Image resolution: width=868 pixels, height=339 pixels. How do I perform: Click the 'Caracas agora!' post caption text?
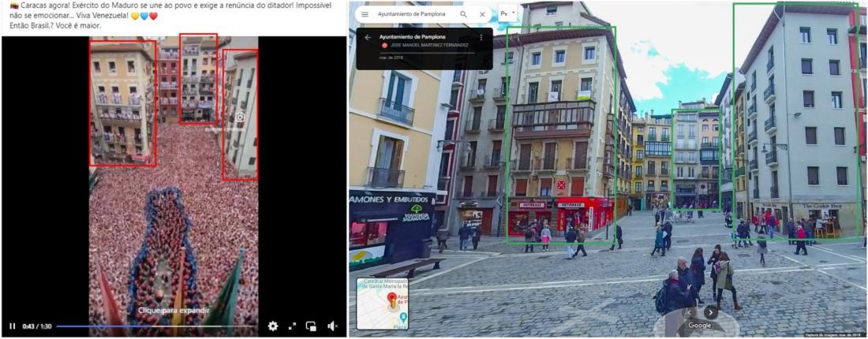[x=171, y=10]
